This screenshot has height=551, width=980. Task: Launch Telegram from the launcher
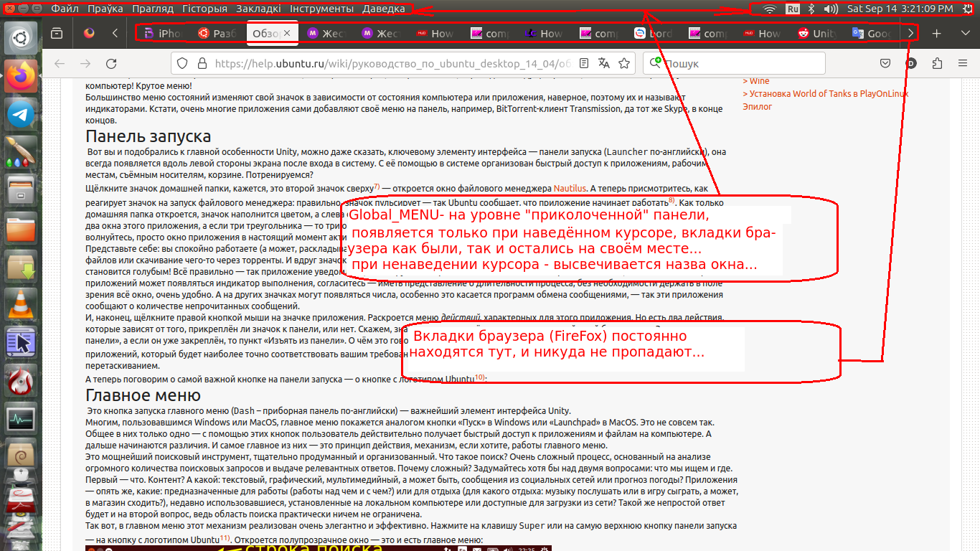tap(22, 113)
